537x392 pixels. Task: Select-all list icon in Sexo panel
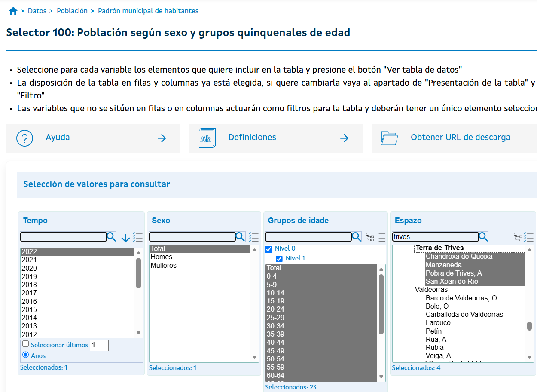pos(253,237)
